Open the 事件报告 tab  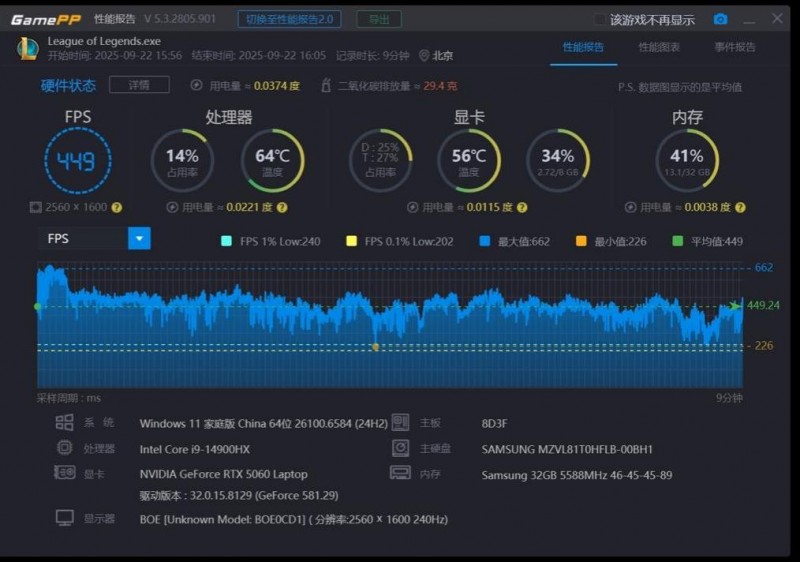click(735, 47)
